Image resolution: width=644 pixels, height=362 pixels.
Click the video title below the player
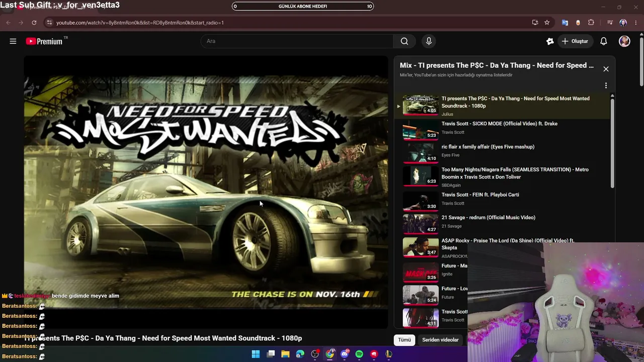click(163, 338)
